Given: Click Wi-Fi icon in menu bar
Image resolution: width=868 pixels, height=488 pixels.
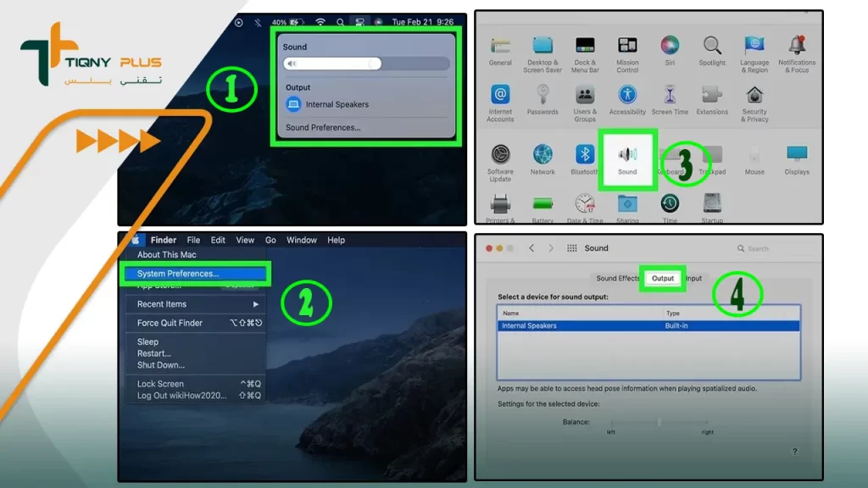Looking at the screenshot, I should click(x=320, y=22).
